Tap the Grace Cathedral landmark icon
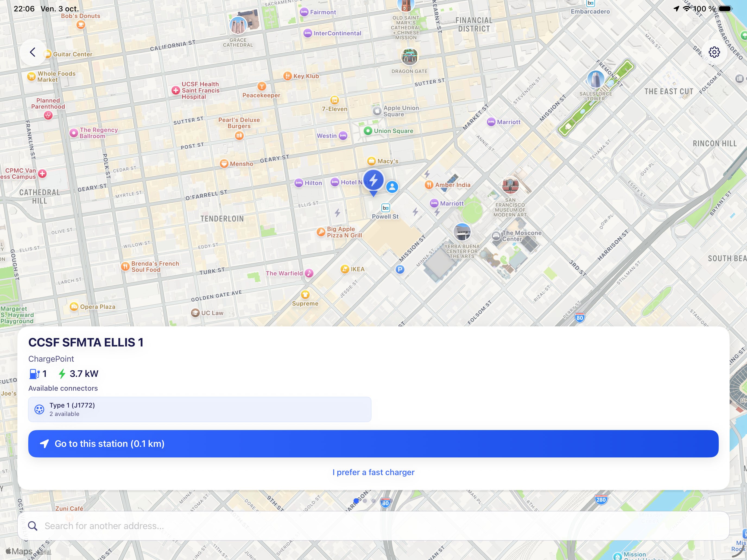This screenshot has width=747, height=560. point(238,26)
